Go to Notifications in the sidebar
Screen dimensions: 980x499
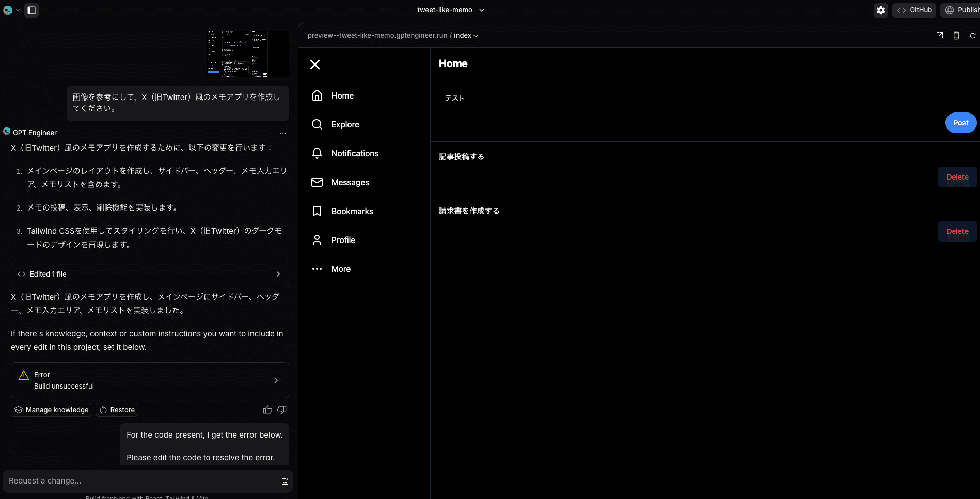(355, 153)
